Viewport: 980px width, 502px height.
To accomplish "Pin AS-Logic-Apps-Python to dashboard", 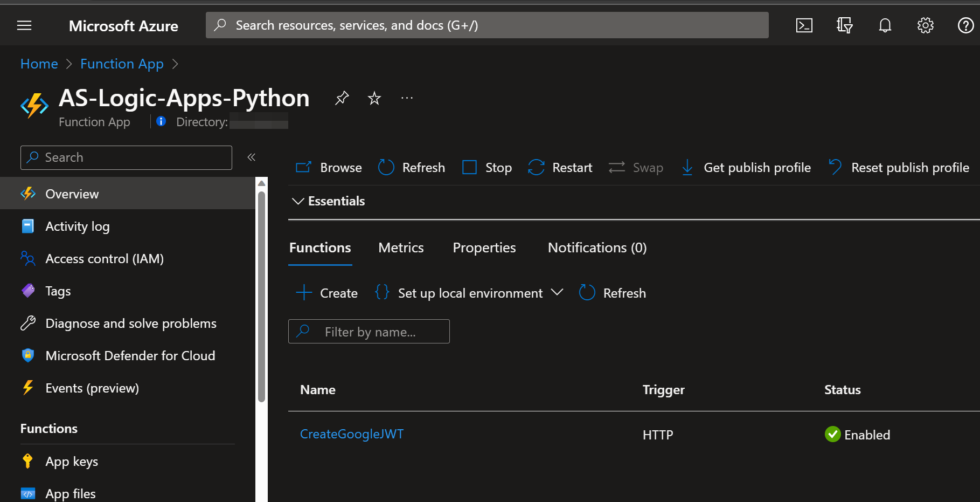I will click(342, 98).
